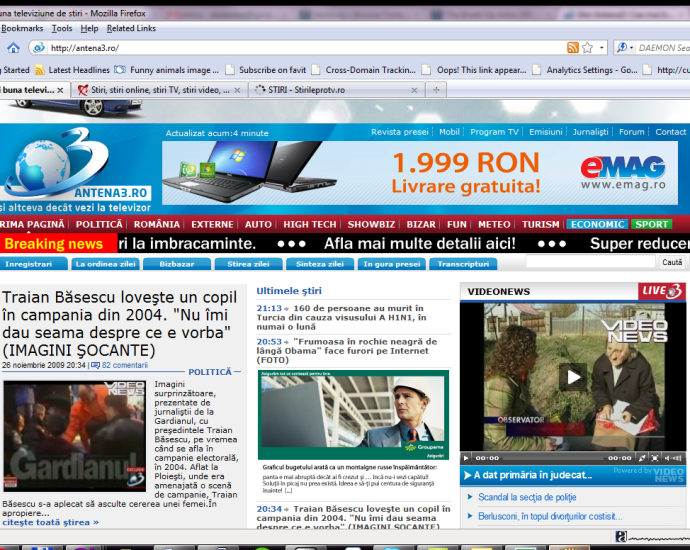Open the green SPORT section

click(651, 224)
